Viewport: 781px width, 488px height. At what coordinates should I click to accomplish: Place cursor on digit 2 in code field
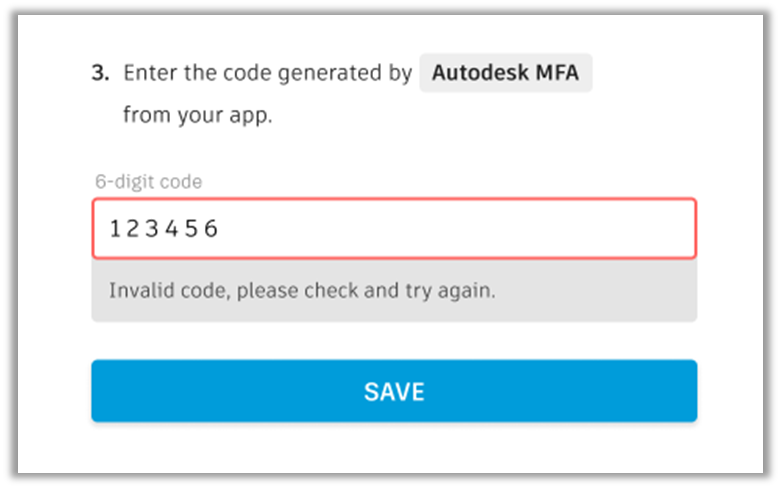pos(132,229)
